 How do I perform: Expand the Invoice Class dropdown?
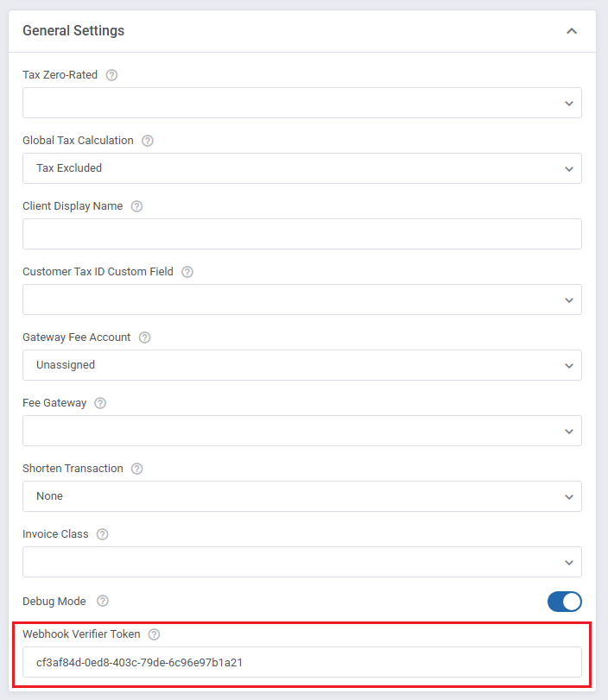coord(302,562)
